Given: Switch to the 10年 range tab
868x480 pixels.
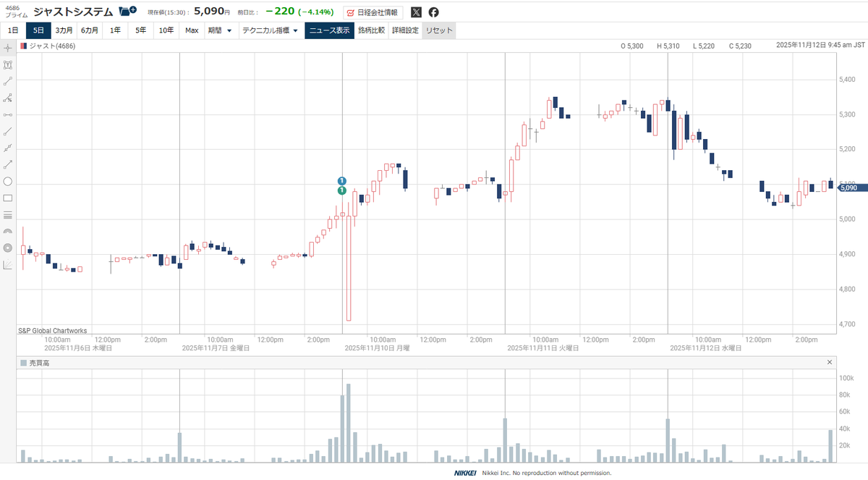Looking at the screenshot, I should point(166,30).
